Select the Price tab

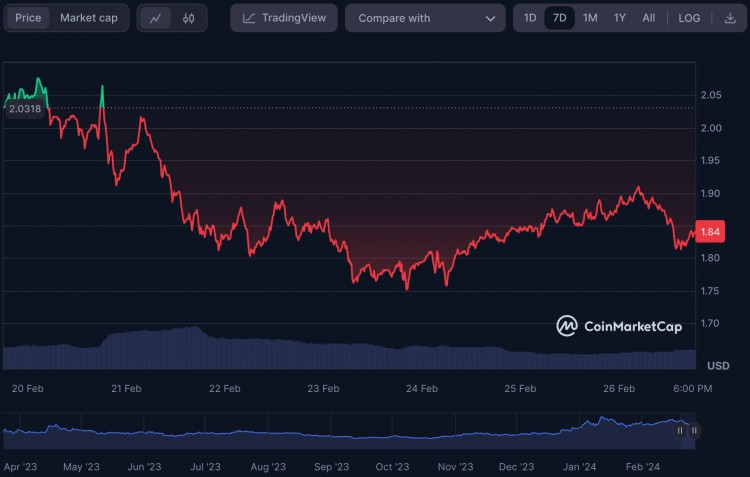click(28, 18)
